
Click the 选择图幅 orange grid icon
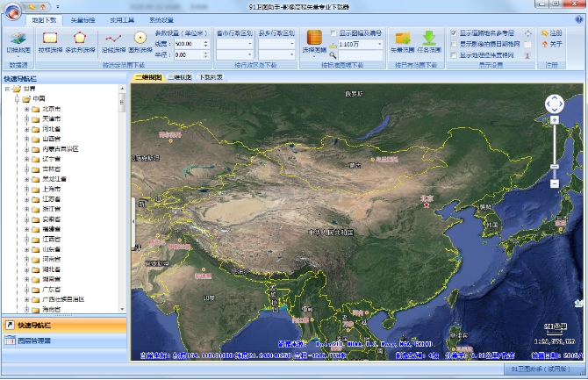[x=314, y=38]
